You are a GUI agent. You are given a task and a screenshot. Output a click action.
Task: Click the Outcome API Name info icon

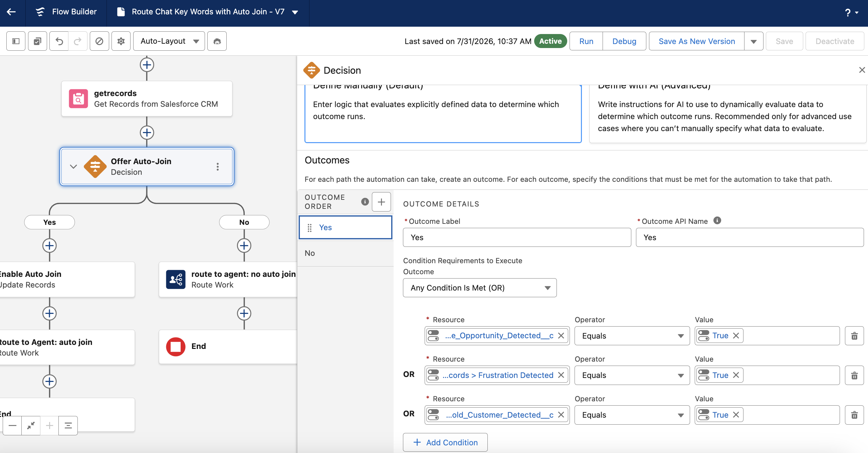717,220
